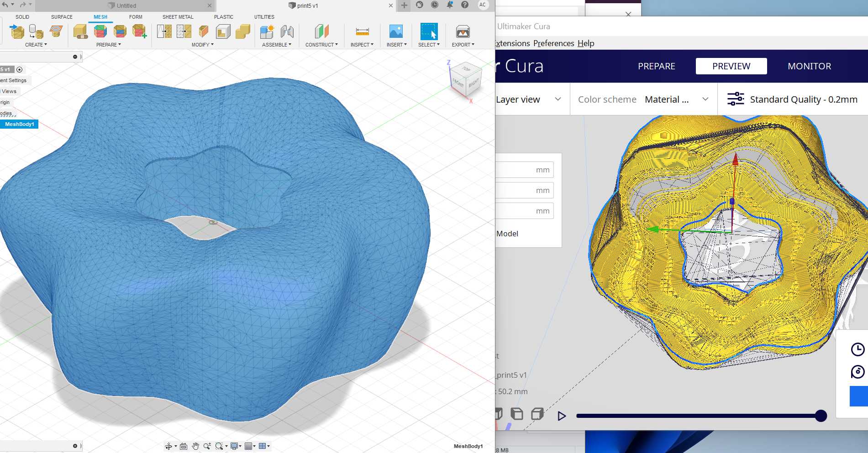The image size is (868, 453).
Task: Select the Joint icon in ASSEMBLE group
Action: (287, 31)
